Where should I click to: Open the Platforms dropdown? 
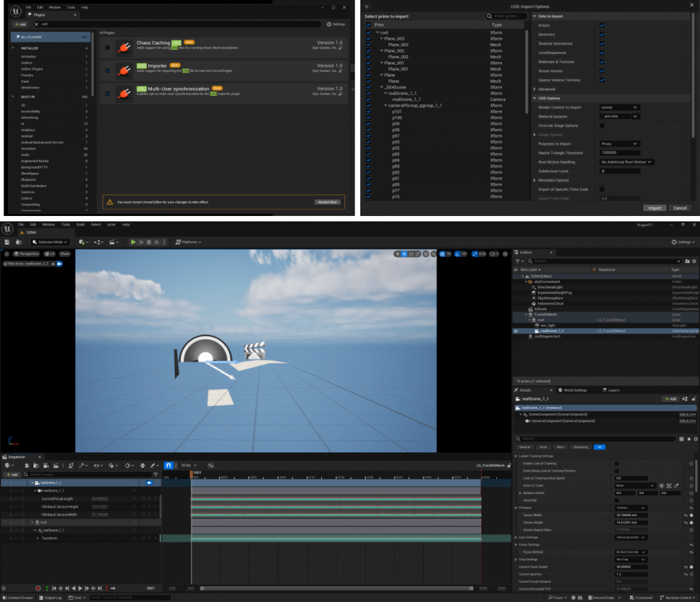189,242
